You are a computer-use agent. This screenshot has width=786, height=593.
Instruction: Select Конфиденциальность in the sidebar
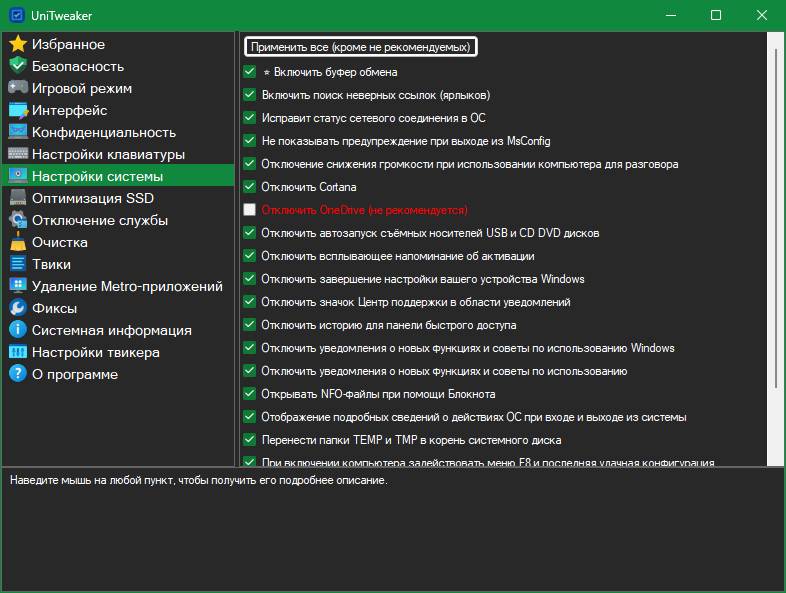[x=103, y=132]
